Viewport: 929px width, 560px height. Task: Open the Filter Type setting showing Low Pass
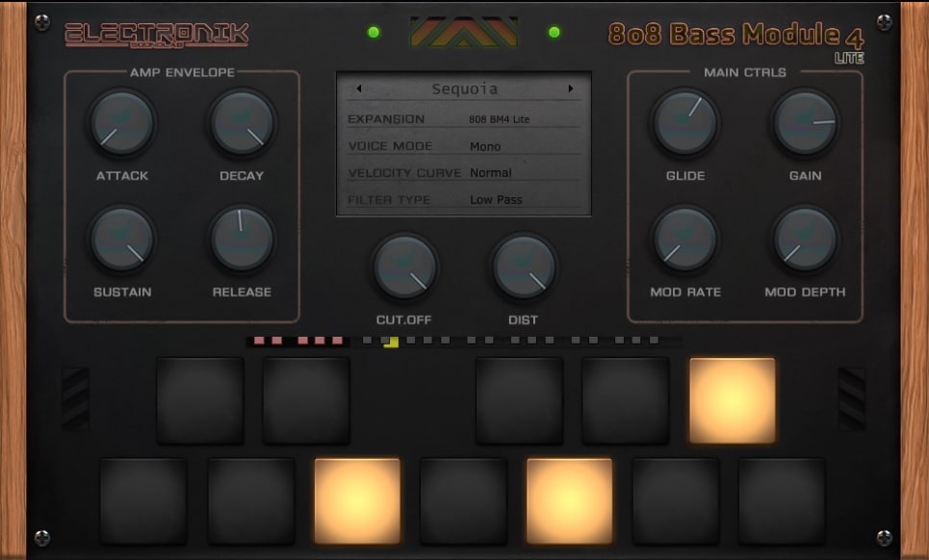click(498, 199)
